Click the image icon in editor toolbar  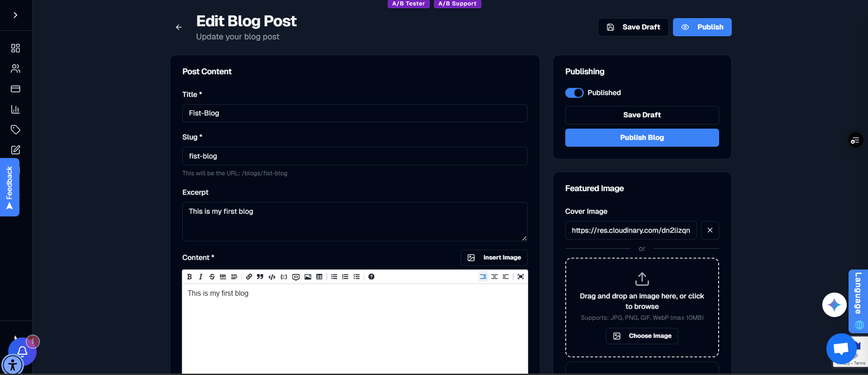click(x=308, y=277)
